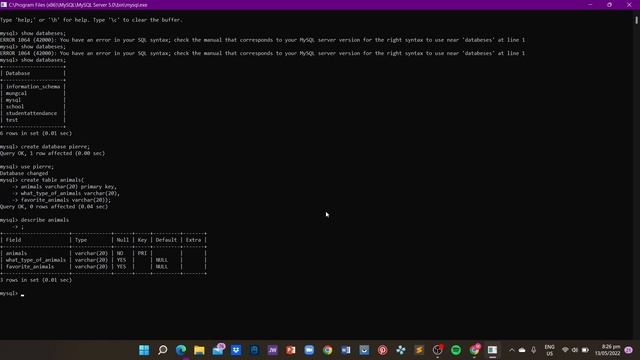Launch Google Chrome from taskbar
The height and width of the screenshot is (360, 640).
pos(327,350)
